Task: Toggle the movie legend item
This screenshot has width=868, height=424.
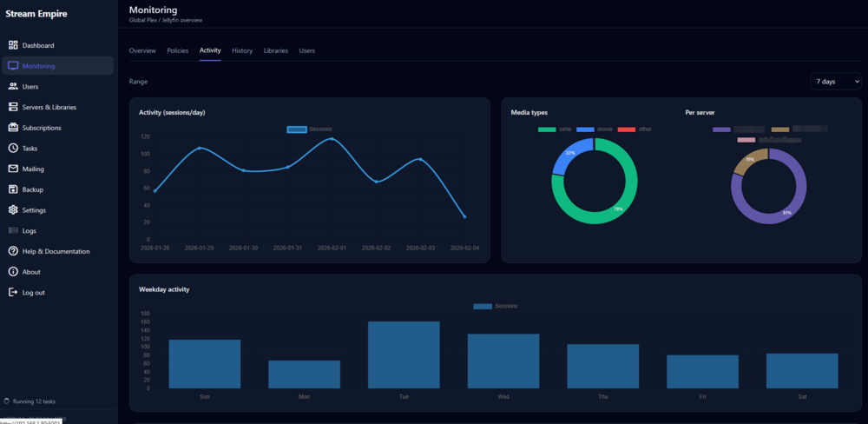Action: [594, 129]
